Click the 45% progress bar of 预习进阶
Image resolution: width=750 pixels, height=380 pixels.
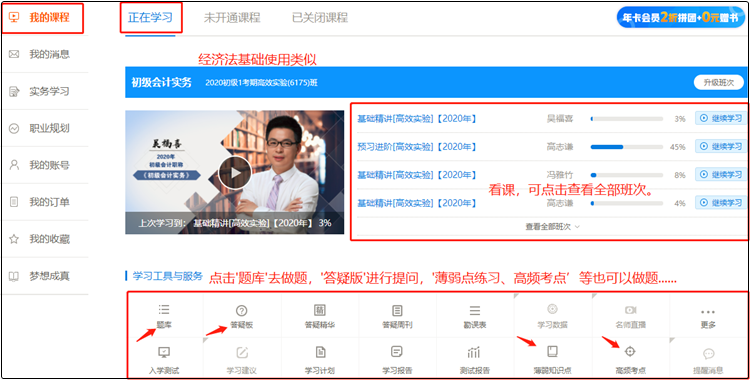[627, 147]
